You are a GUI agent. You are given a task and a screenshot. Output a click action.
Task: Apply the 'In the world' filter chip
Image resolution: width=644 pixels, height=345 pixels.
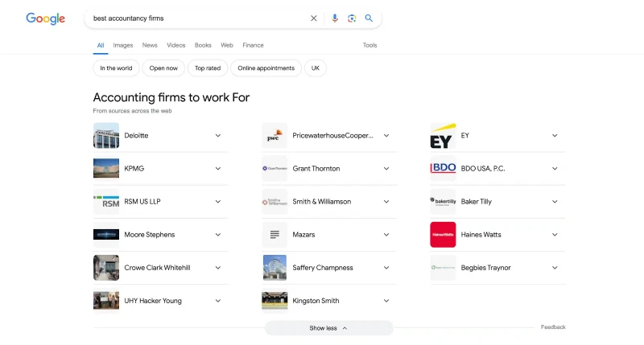coord(116,68)
